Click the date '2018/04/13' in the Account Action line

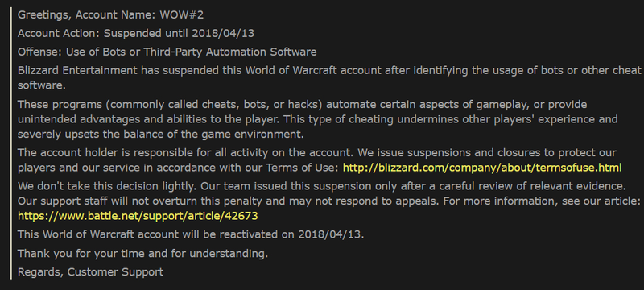[x=223, y=33]
